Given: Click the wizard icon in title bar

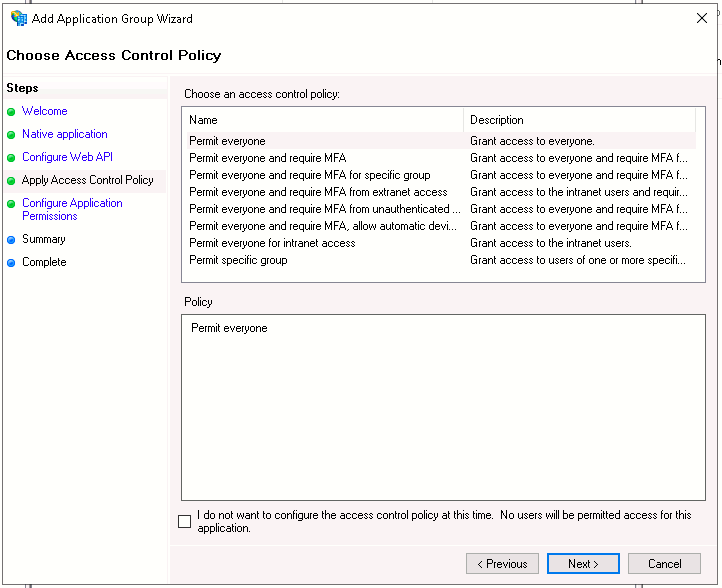Looking at the screenshot, I should 18,18.
